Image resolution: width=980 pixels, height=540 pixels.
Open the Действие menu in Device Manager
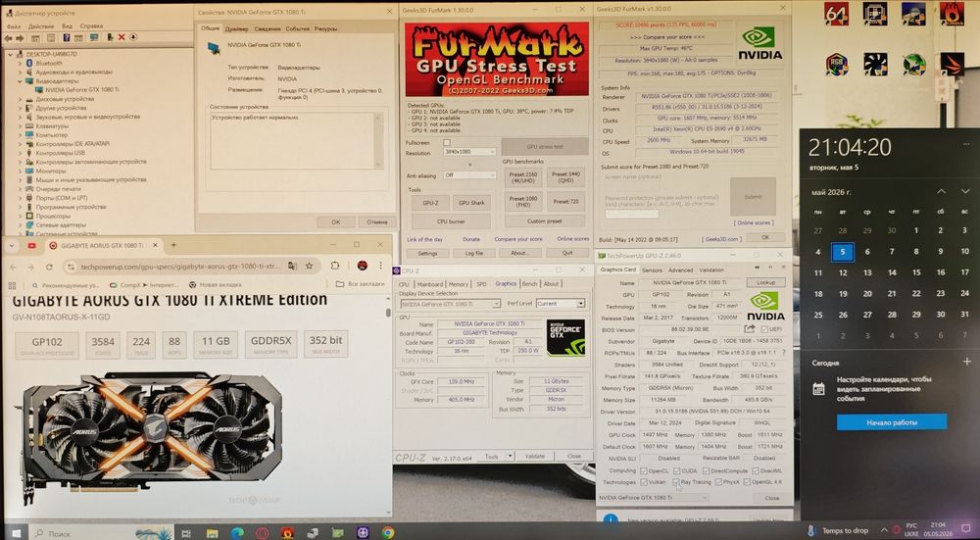pos(40,26)
